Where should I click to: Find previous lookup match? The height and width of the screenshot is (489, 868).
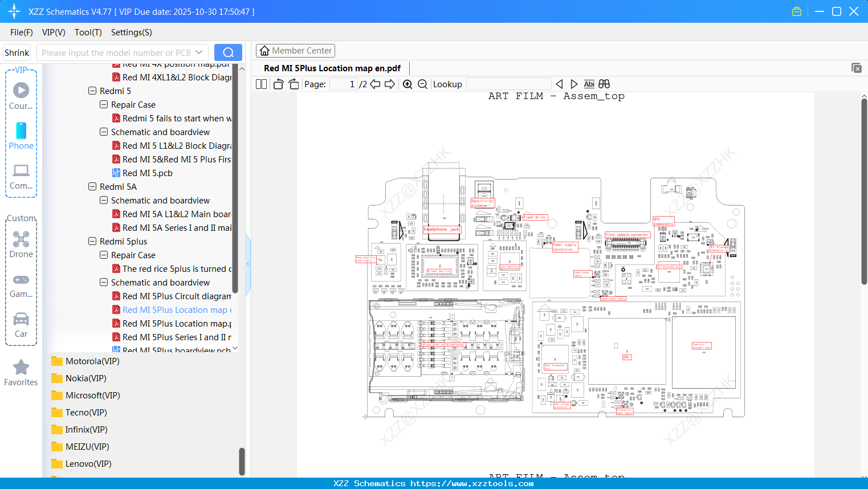559,84
